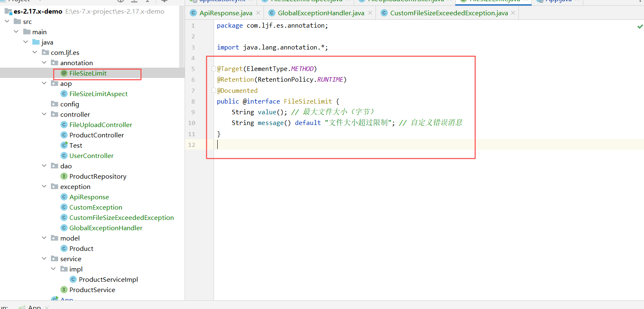Collapse the model package
This screenshot has width=644, height=309.
[x=45, y=238]
